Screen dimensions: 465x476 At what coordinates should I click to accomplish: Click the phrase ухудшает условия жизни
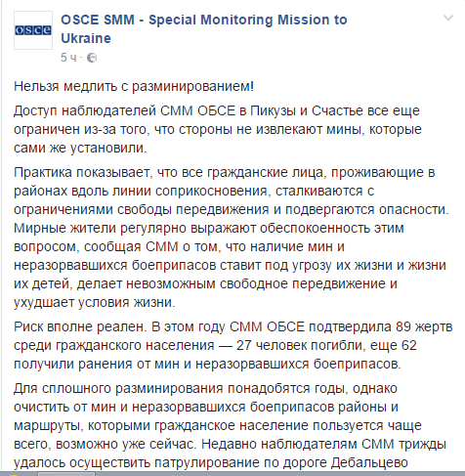[x=95, y=303]
